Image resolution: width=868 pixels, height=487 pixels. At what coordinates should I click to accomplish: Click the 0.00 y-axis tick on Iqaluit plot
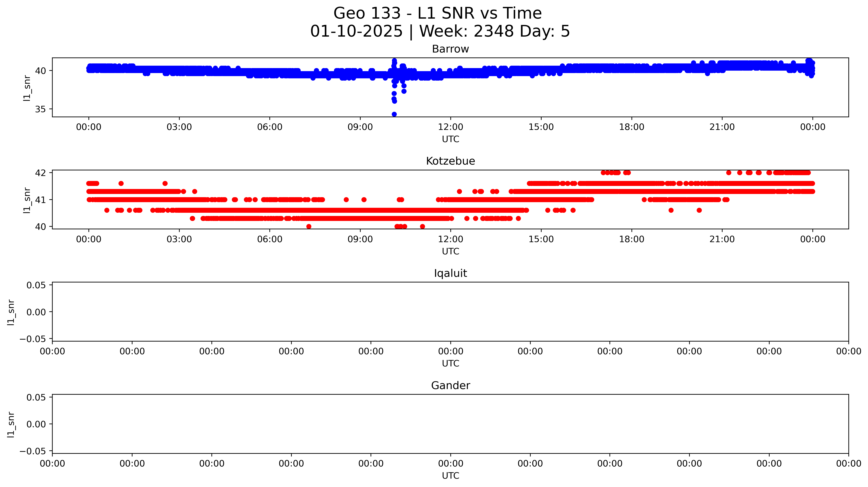(x=36, y=312)
